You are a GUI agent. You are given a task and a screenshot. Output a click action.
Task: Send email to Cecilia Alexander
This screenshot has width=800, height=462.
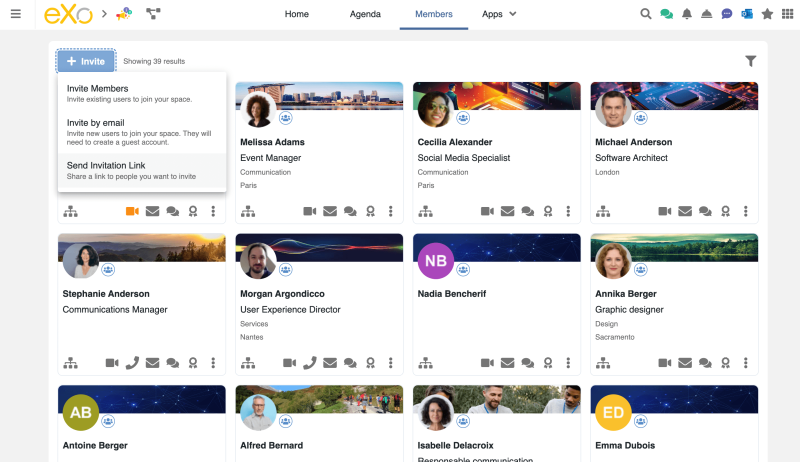click(508, 211)
